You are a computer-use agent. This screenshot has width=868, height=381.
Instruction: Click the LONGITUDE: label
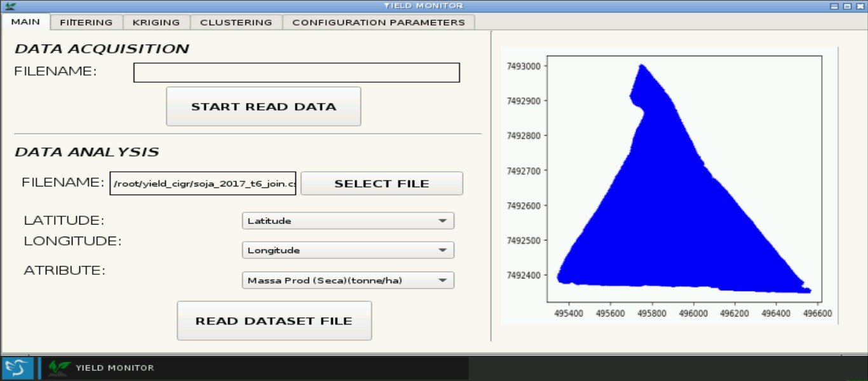point(73,241)
